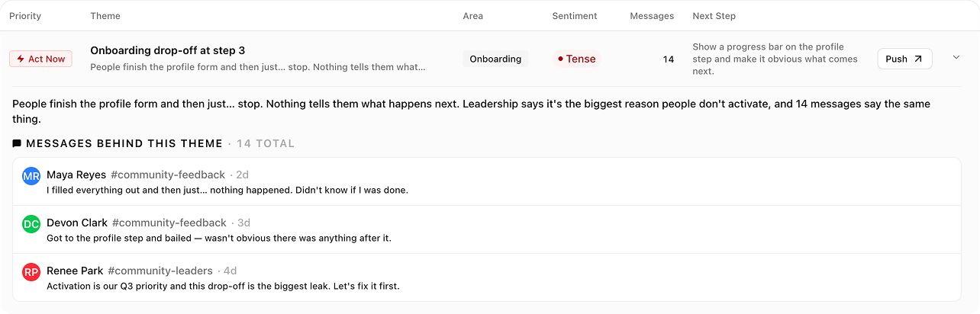Open #community-leaders channel link
Image resolution: width=980 pixels, height=314 pixels.
[160, 271]
